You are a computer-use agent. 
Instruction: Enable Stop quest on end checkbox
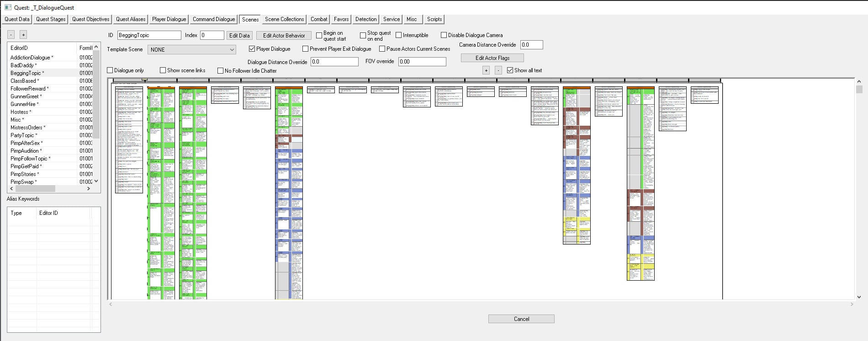(363, 36)
